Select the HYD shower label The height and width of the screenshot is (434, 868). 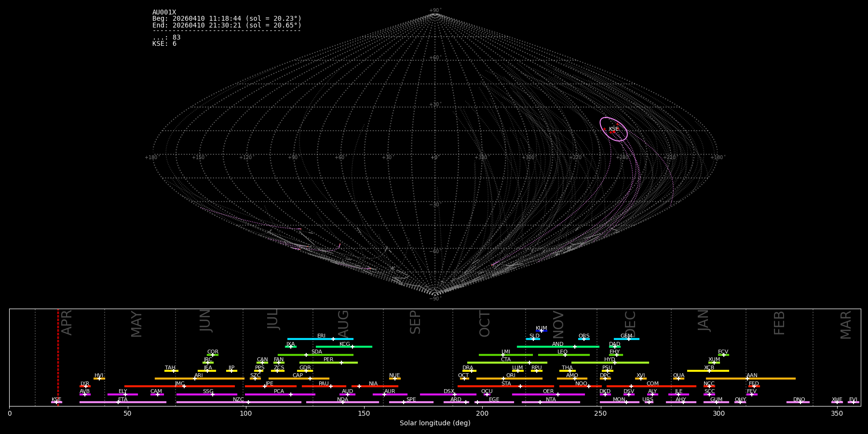click(x=610, y=360)
